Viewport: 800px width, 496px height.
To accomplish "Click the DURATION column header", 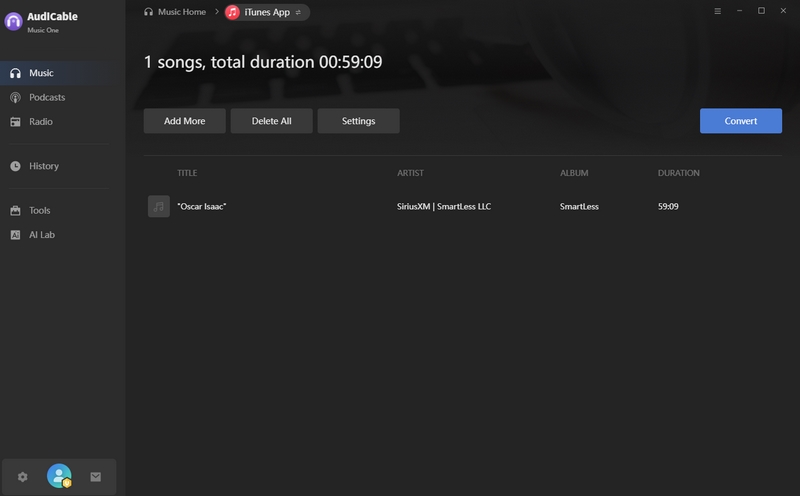I will (679, 173).
